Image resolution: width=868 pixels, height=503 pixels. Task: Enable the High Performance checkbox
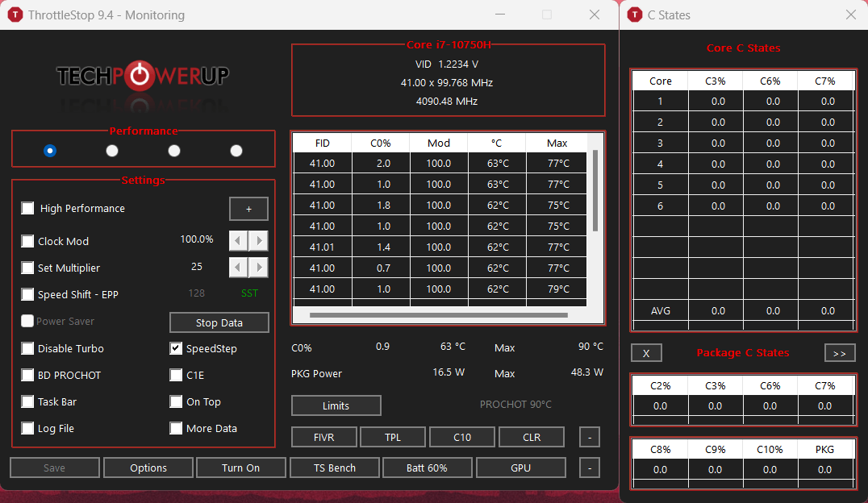[x=27, y=208]
